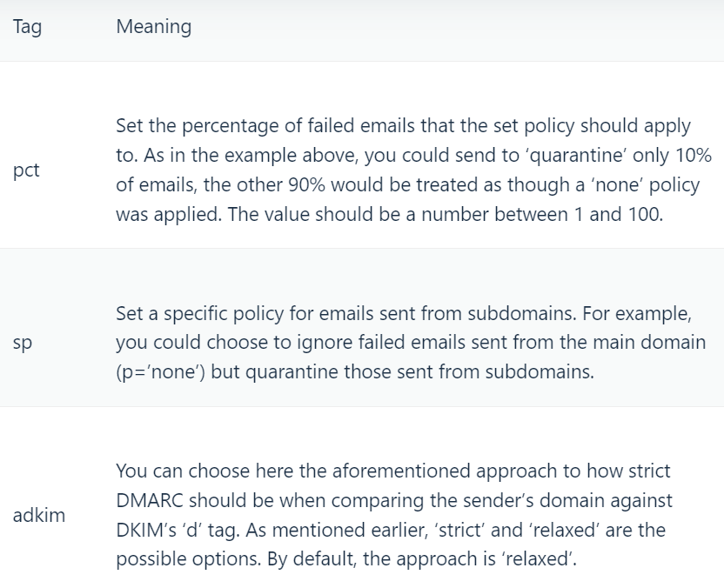Select the "adkim" tag cell
This screenshot has height=588, width=724.
coord(39,515)
